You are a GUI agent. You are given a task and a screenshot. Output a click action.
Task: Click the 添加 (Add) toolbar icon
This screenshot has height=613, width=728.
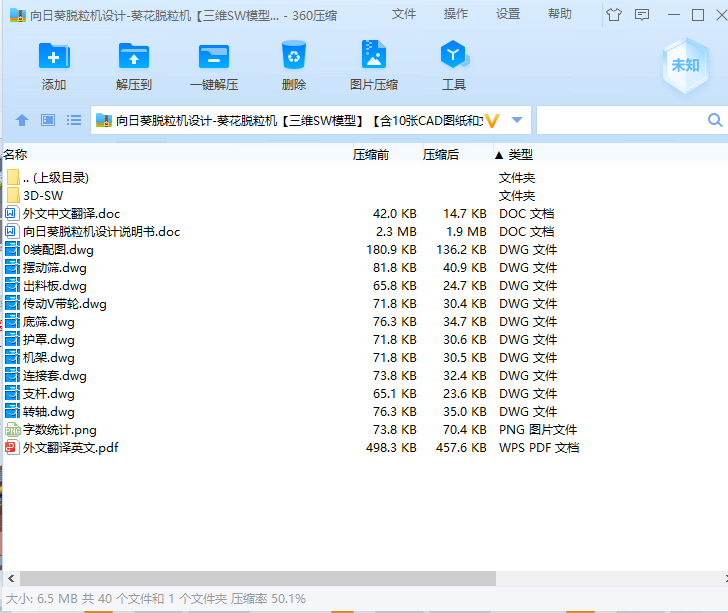(x=54, y=56)
